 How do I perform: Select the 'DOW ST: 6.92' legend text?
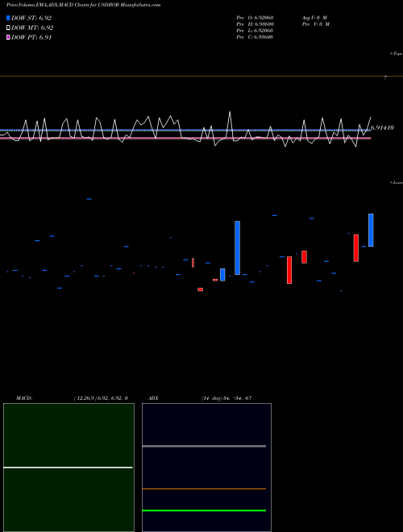click(x=31, y=18)
